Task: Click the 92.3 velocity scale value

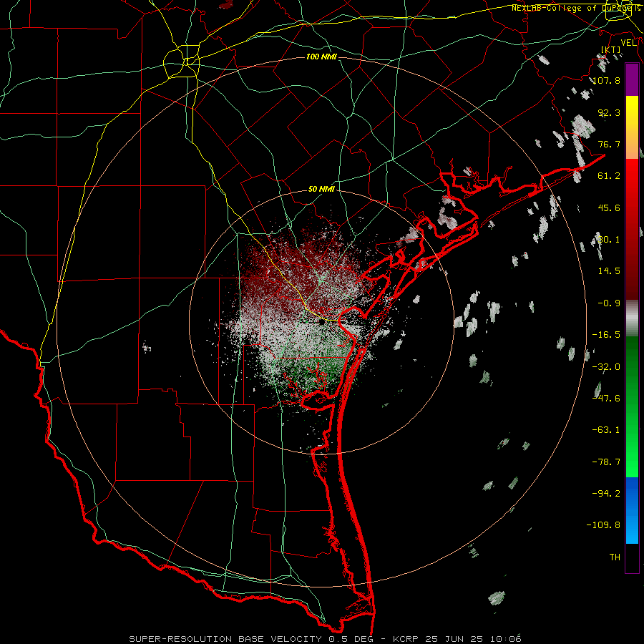Action: click(x=609, y=112)
